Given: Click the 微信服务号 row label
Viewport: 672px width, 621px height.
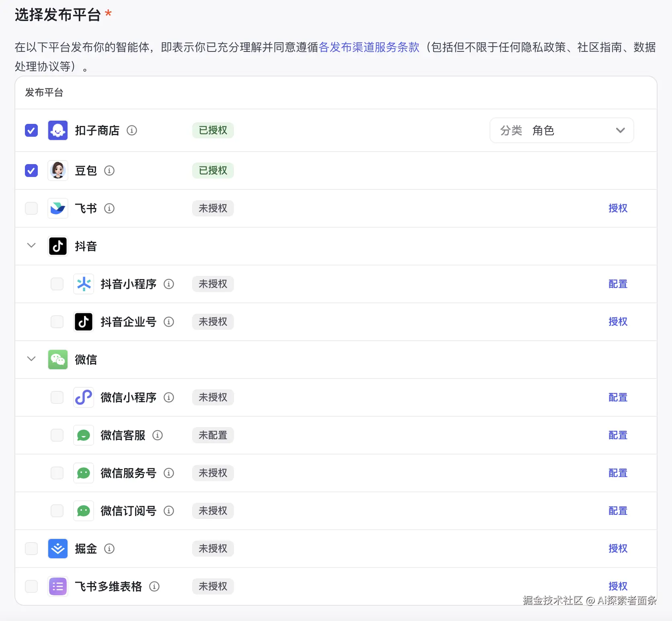Looking at the screenshot, I should pyautogui.click(x=129, y=473).
